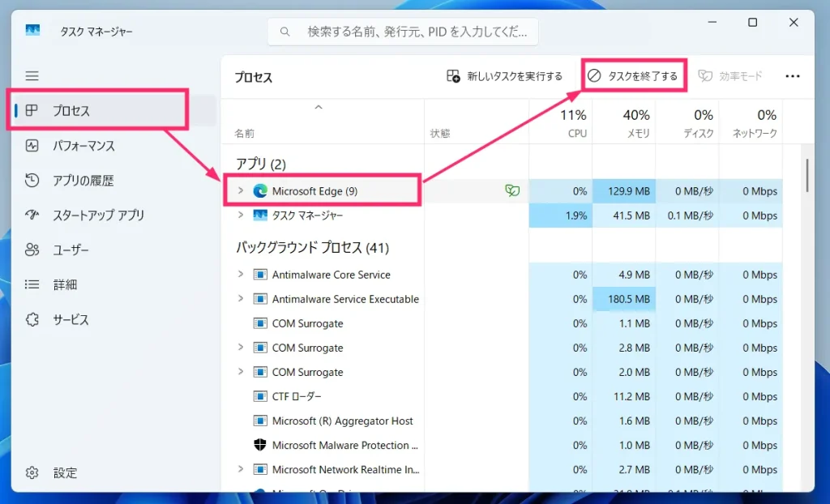830x504 pixels.
Task: Click the タスクを終了する button
Action: pos(633,76)
